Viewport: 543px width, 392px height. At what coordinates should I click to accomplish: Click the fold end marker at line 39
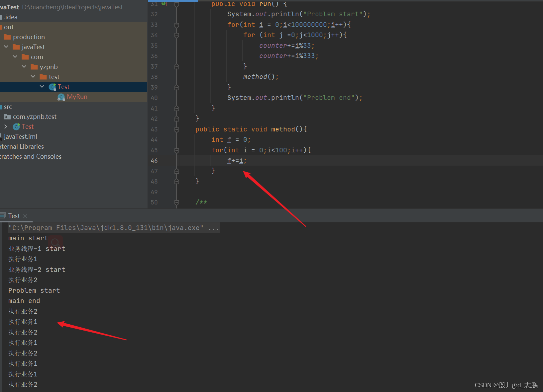[x=177, y=88]
